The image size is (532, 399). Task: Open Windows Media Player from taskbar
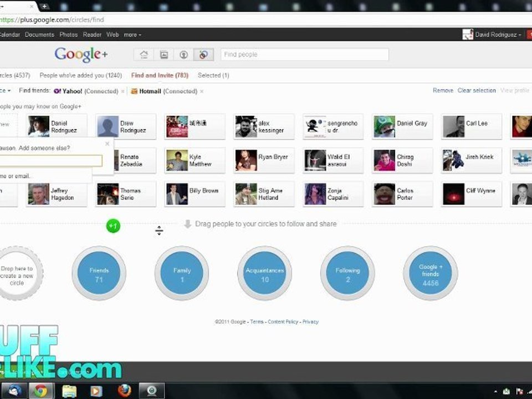click(x=96, y=391)
